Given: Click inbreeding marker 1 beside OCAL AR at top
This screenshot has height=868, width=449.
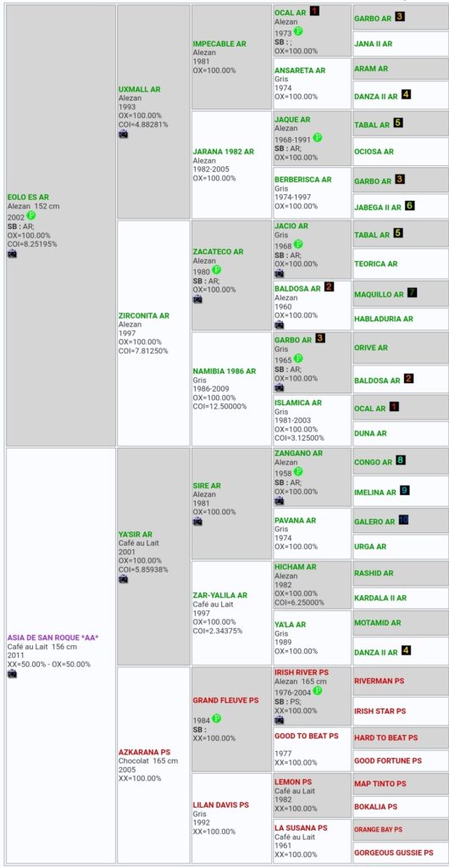Looking at the screenshot, I should coord(314,11).
